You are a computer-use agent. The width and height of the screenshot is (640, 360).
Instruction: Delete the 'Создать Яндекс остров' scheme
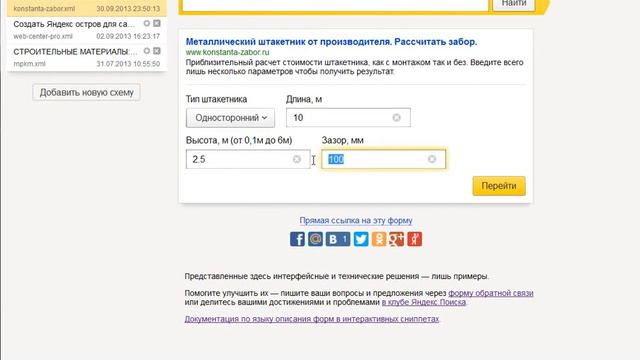pos(157,24)
